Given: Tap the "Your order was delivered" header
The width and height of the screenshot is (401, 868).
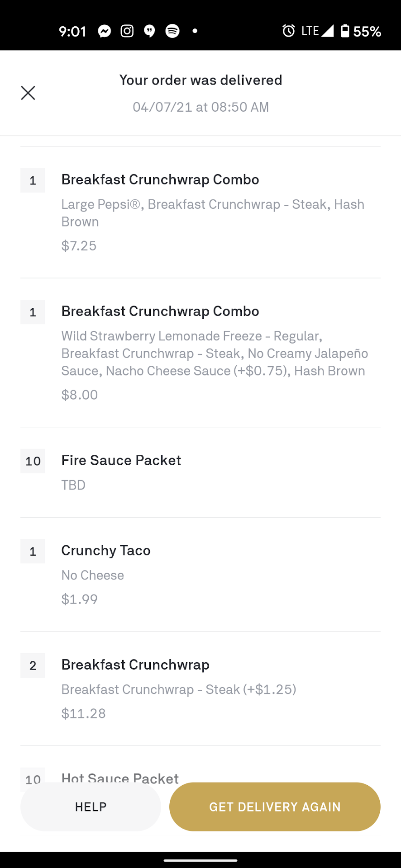Looking at the screenshot, I should (200, 80).
